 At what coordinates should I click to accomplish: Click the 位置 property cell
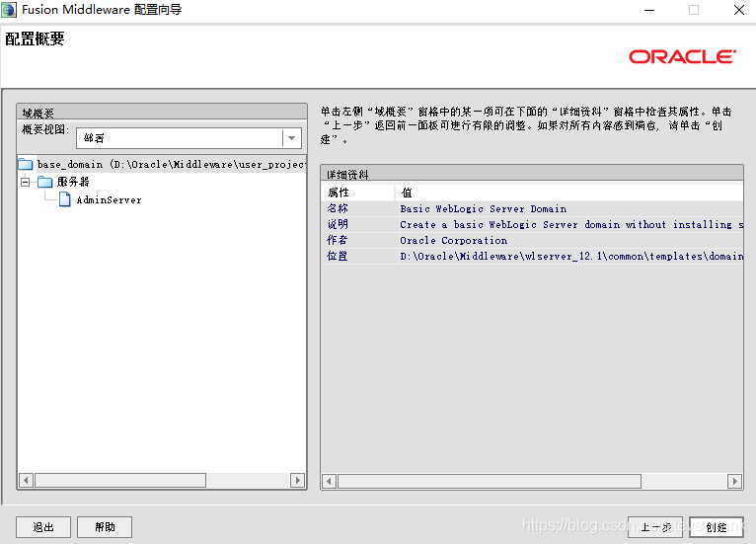pyautogui.click(x=358, y=256)
